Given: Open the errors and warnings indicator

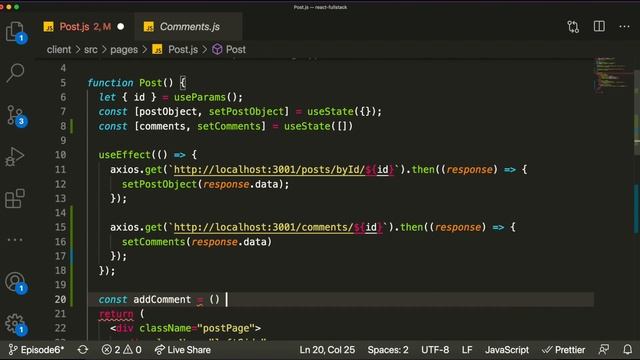Looking at the screenshot, I should pyautogui.click(x=122, y=350).
